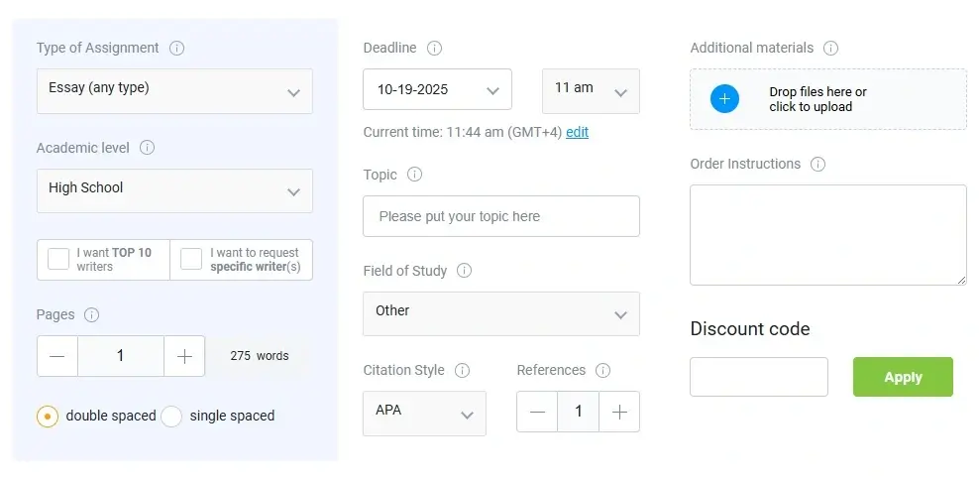Click the edit link next to current time
Screen dimensions: 980x481
point(577,132)
